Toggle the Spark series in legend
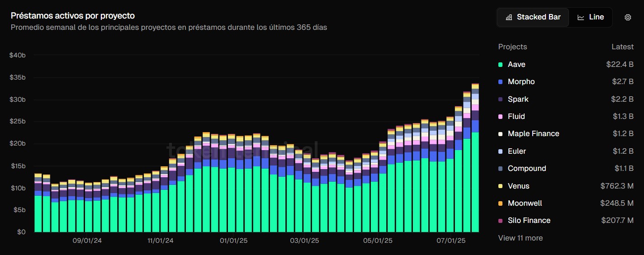644x255 pixels. pos(566,99)
